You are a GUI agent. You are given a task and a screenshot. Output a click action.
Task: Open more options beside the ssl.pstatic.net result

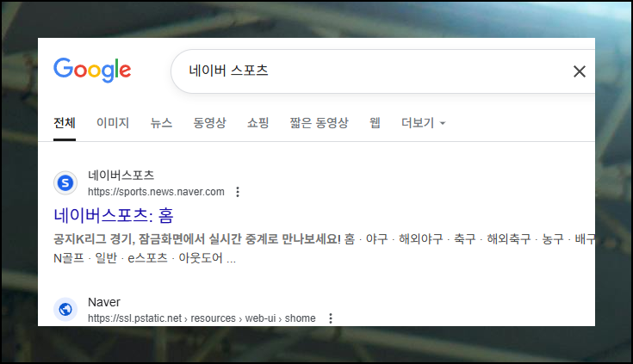tap(331, 318)
